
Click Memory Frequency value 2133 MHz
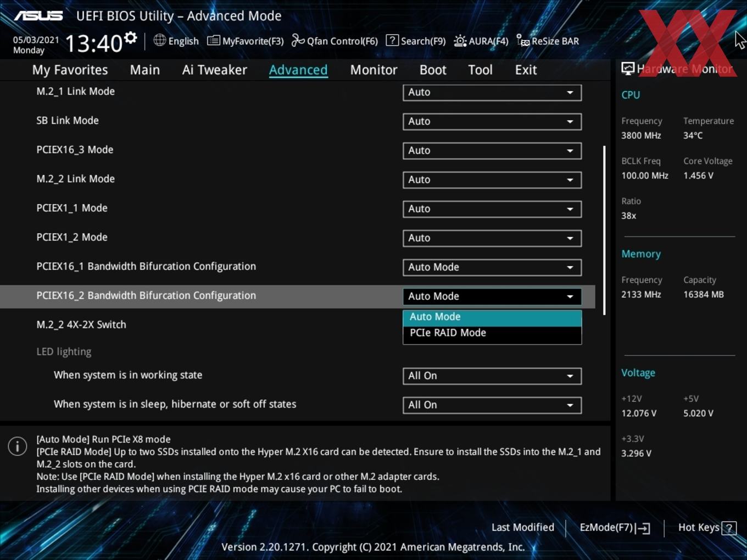641,294
